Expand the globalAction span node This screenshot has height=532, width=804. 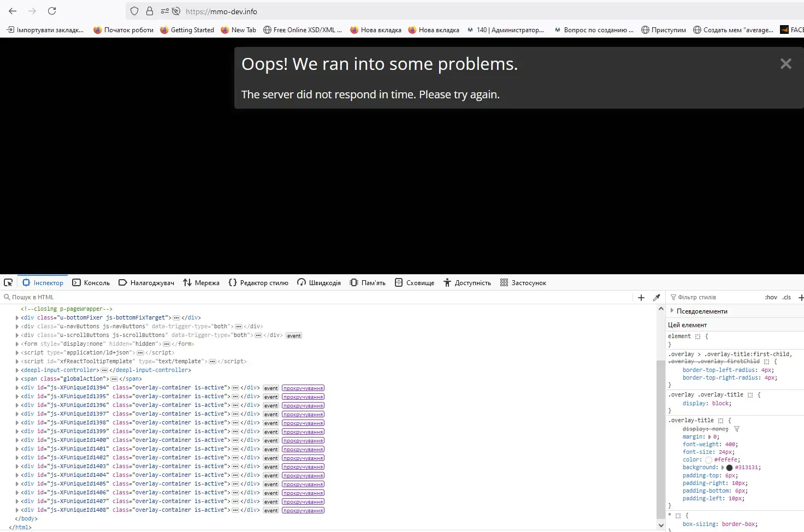click(x=17, y=379)
